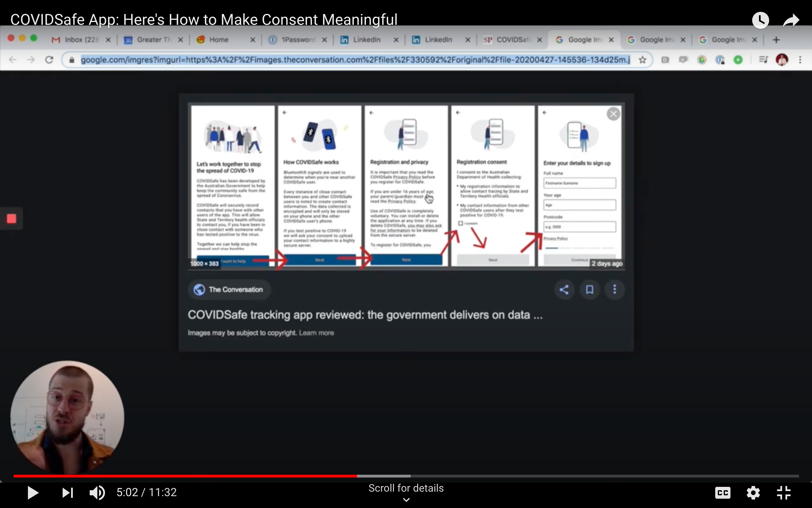
Task: Click the browser back arrow
Action: 13,60
